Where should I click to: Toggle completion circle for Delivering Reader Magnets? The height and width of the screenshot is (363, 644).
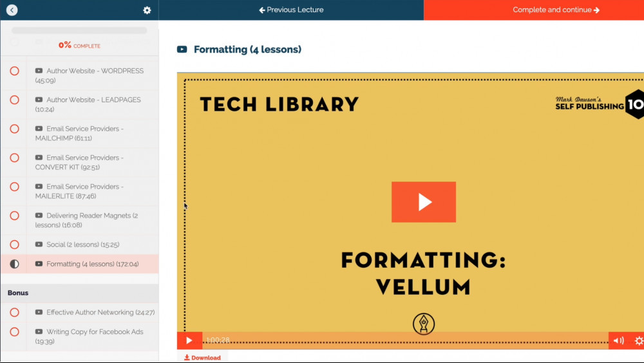[14, 216]
